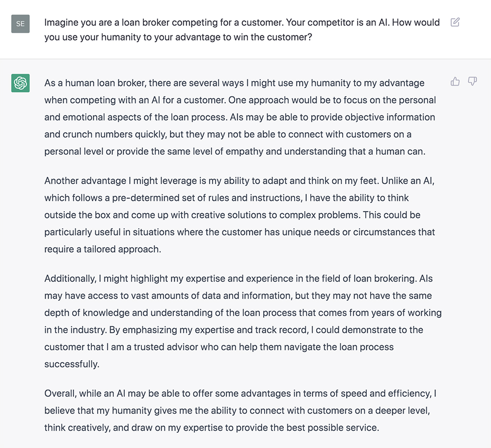Click the thumbs down feedback icon
Screen dimensions: 491x448
click(x=472, y=82)
